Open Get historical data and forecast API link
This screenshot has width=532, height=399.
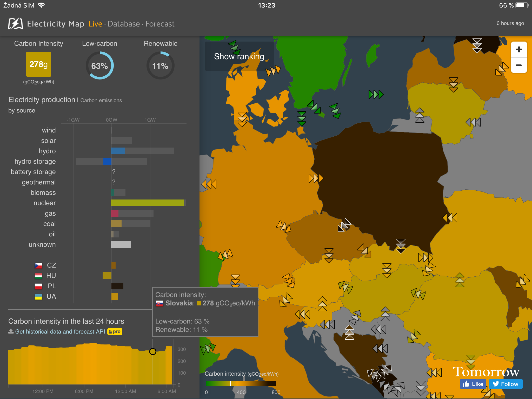60,331
